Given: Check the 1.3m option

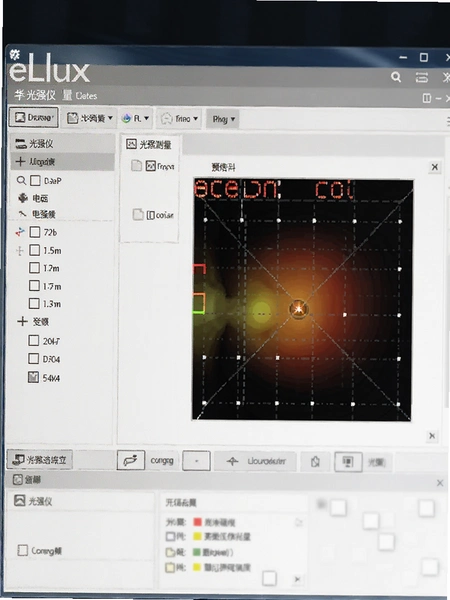Looking at the screenshot, I should (x=34, y=303).
